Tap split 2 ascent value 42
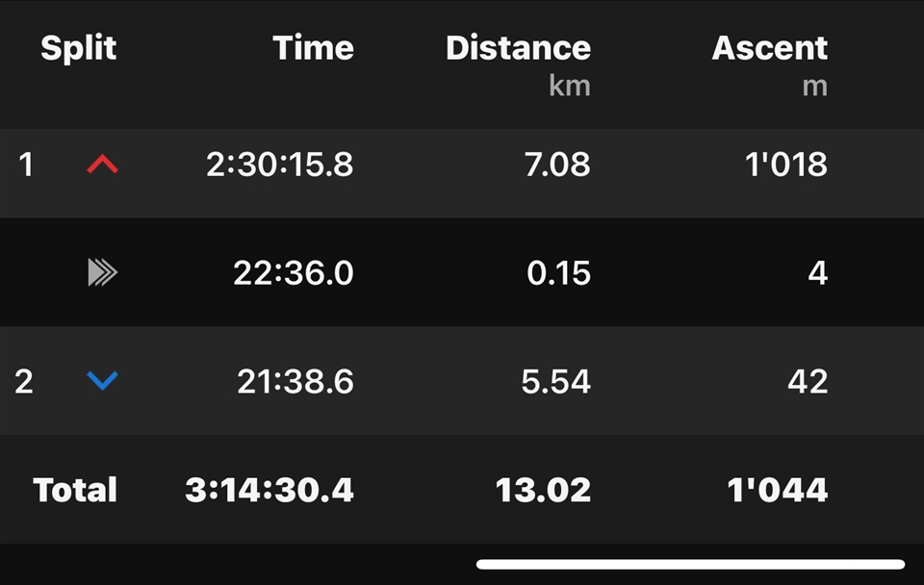The image size is (924, 585). [x=808, y=381]
